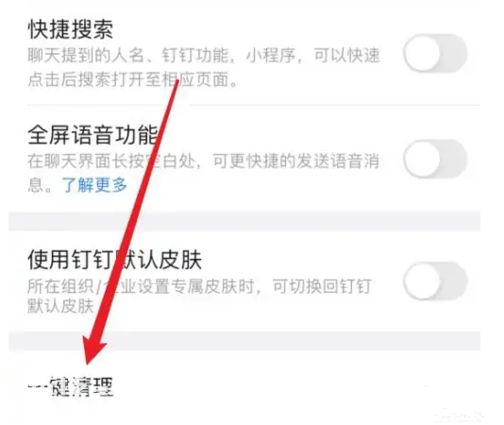
Task: Click the white knob of 默认皮肤 toggle
Action: click(422, 281)
